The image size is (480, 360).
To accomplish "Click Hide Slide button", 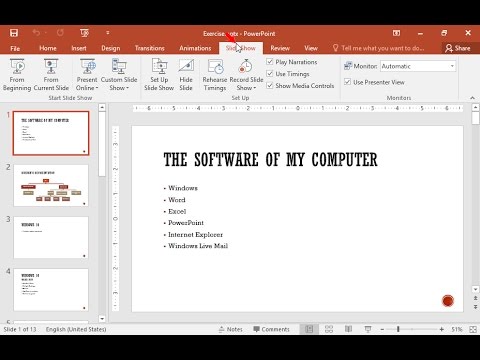I will pos(186,75).
